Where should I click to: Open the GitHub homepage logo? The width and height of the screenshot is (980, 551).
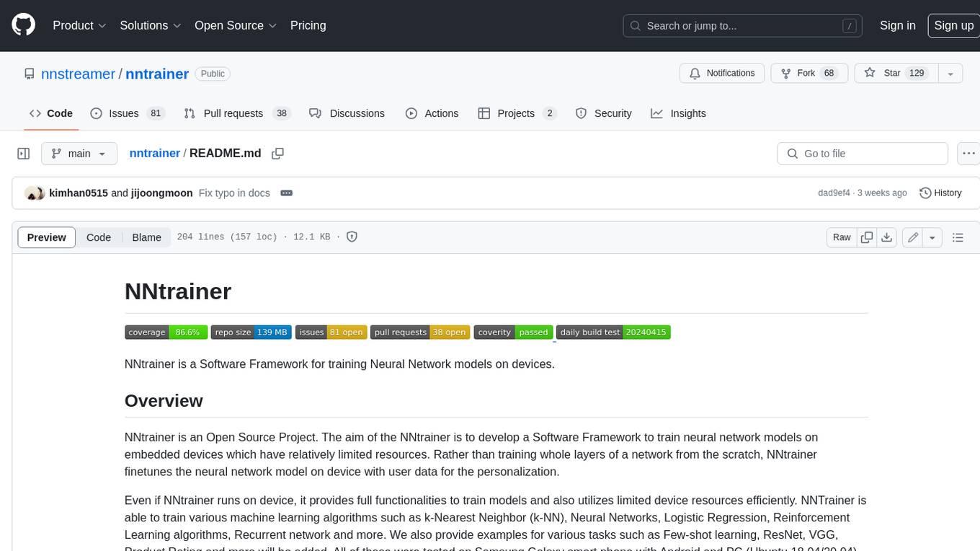click(x=23, y=25)
